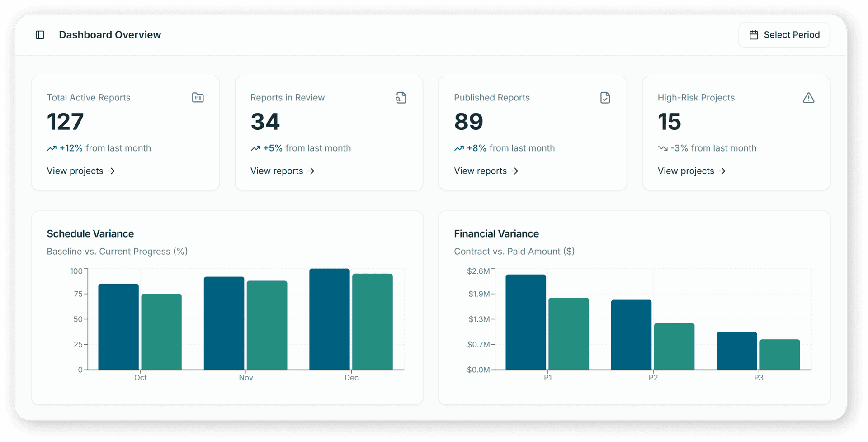Click the P1 contract bar in Financial Variance
This screenshot has width=868, height=442.
(525, 321)
